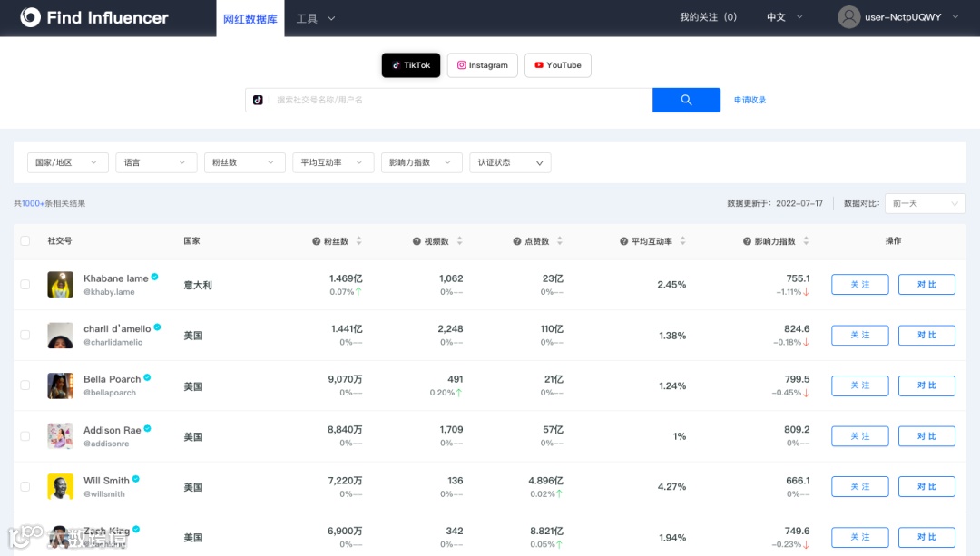Click 关注 button for Khabane lame
This screenshot has width=980, height=556.
[x=859, y=284]
